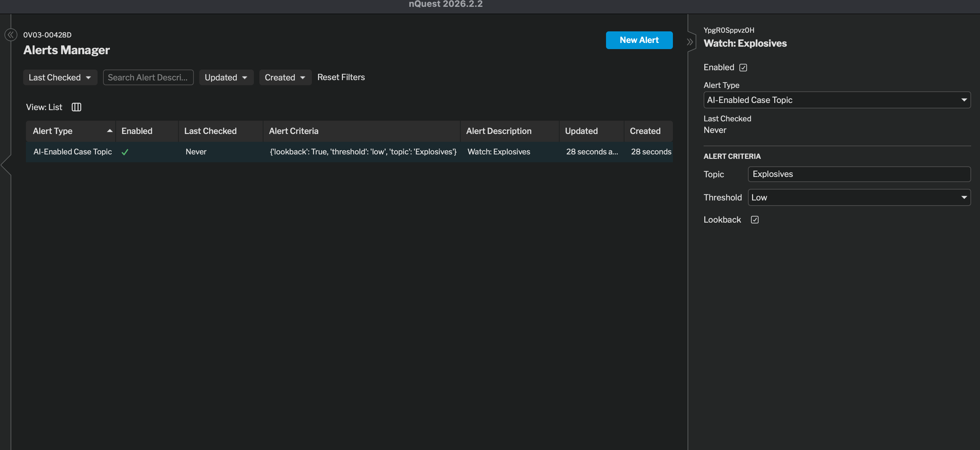
Task: Click the New Alert button
Action: (x=639, y=40)
